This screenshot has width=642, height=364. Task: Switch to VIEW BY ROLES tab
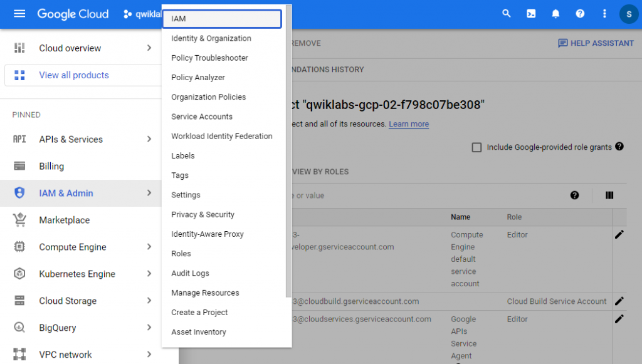[320, 172]
